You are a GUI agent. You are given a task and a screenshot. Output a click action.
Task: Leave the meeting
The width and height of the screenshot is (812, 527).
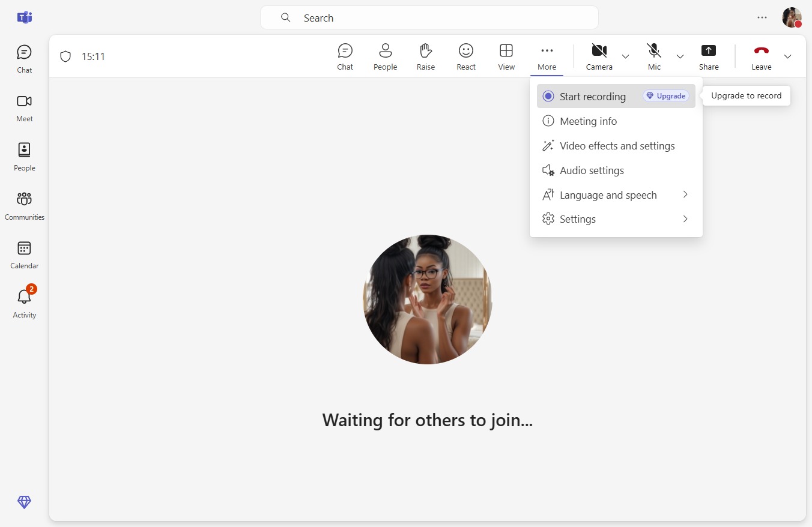pos(762,57)
